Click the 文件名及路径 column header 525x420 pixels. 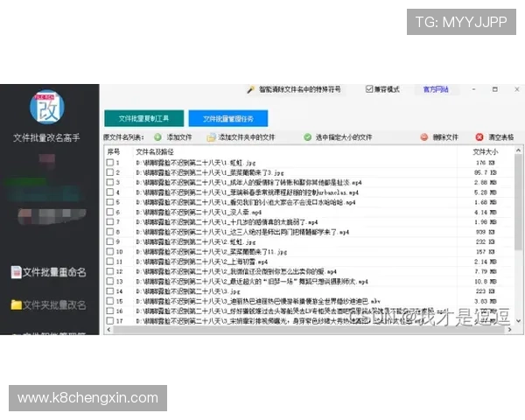point(155,151)
